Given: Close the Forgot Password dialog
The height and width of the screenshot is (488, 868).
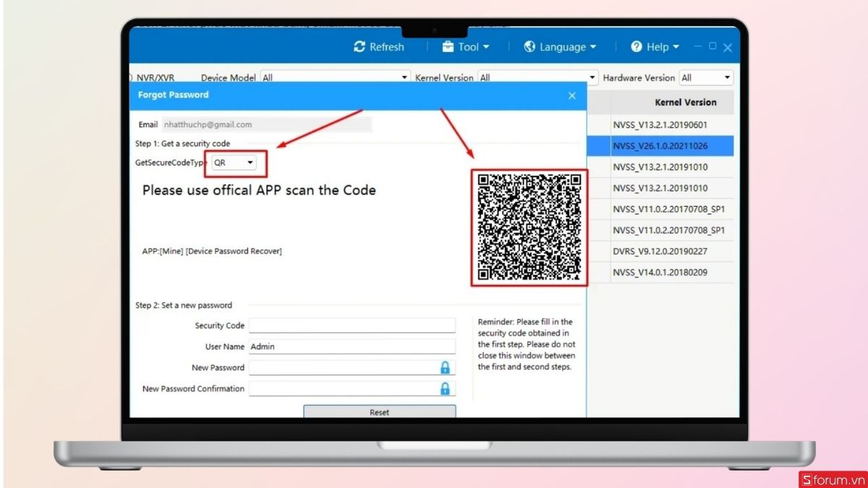Looking at the screenshot, I should (572, 95).
